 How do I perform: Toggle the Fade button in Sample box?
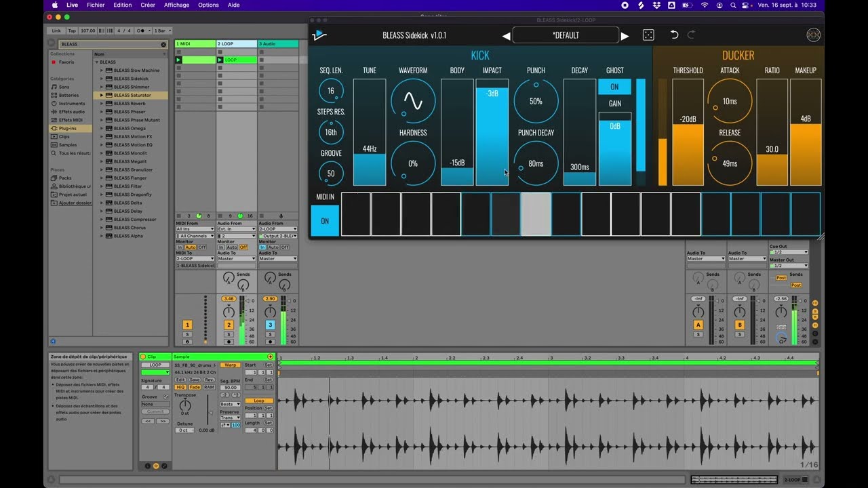pos(195,387)
